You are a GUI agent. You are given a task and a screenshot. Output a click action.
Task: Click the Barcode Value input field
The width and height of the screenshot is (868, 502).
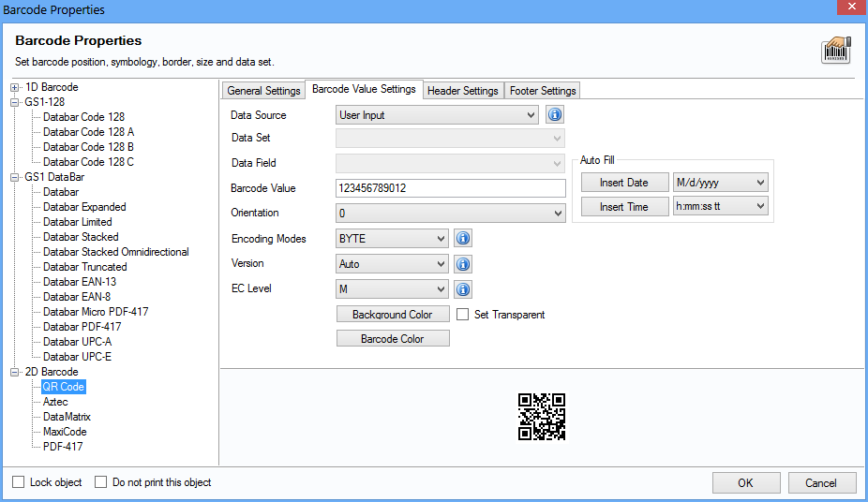(450, 188)
